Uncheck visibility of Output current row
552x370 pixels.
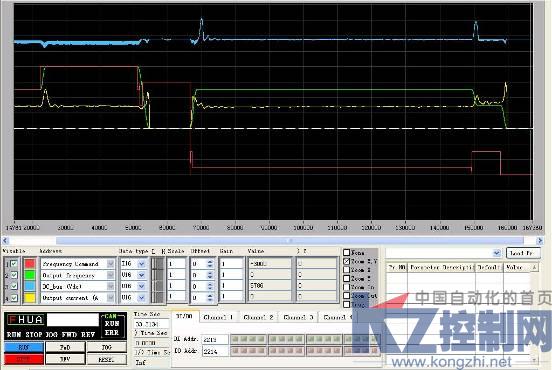click(x=14, y=298)
